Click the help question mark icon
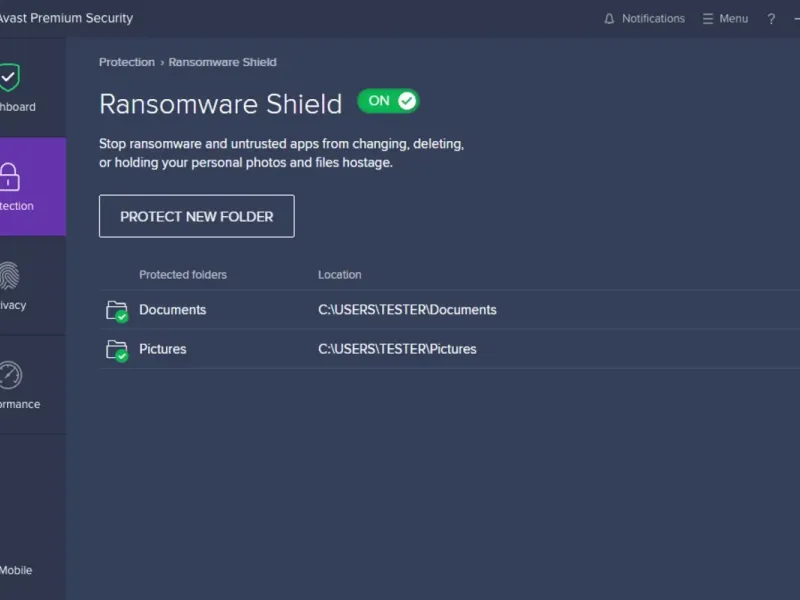 click(771, 19)
